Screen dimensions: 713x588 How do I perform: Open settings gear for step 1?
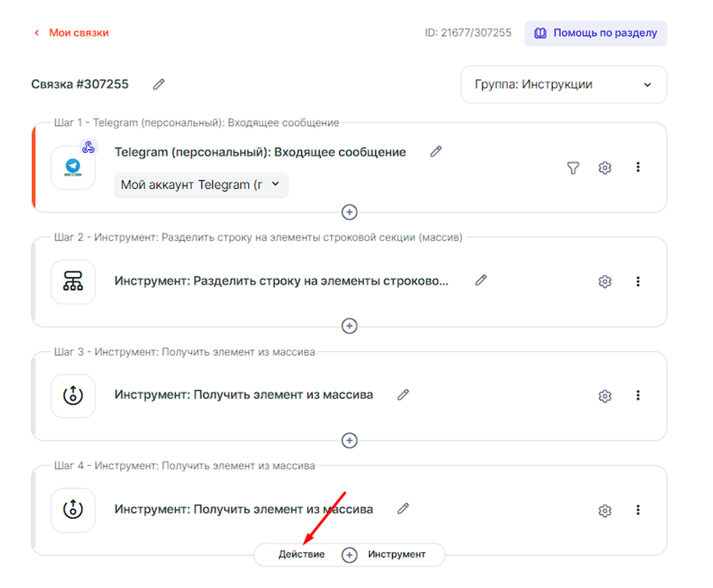[604, 168]
